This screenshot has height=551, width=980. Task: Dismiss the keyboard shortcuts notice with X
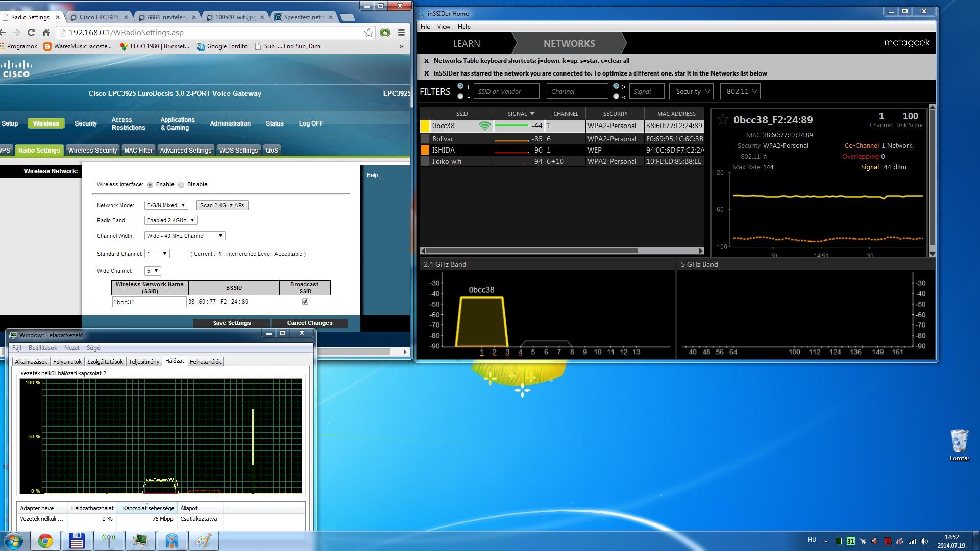click(x=426, y=61)
